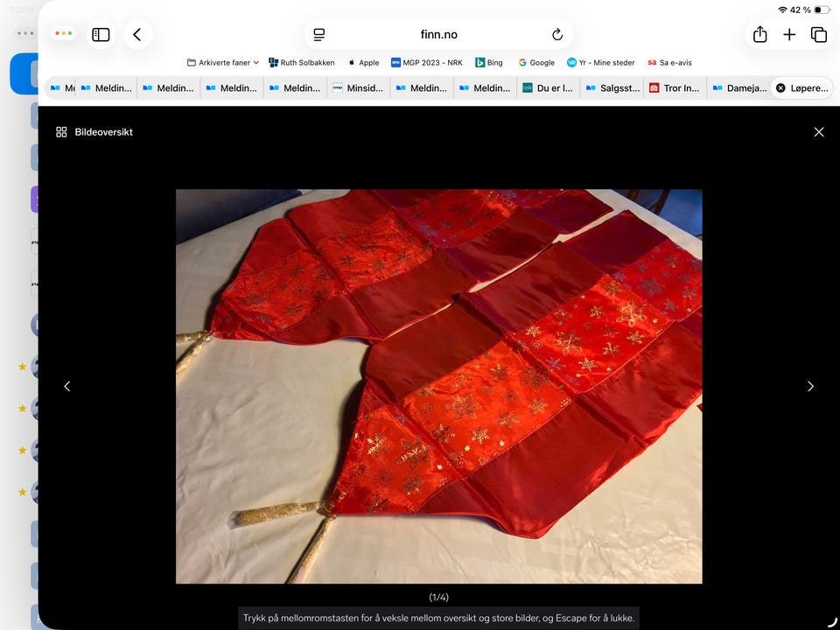
Task: Open the Bildeoversikt grid view
Action: (x=94, y=132)
